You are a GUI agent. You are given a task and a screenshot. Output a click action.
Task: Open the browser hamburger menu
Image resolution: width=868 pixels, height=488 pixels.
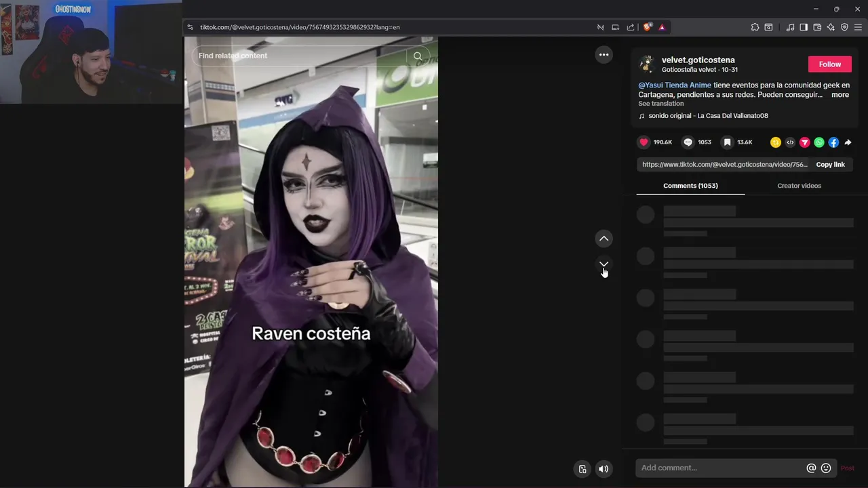(858, 27)
